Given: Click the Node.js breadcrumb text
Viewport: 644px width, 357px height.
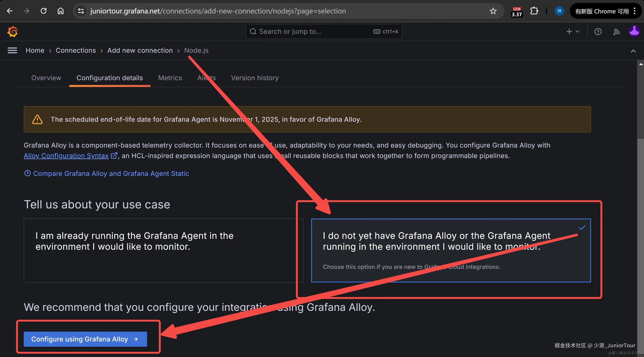Looking at the screenshot, I should (196, 50).
